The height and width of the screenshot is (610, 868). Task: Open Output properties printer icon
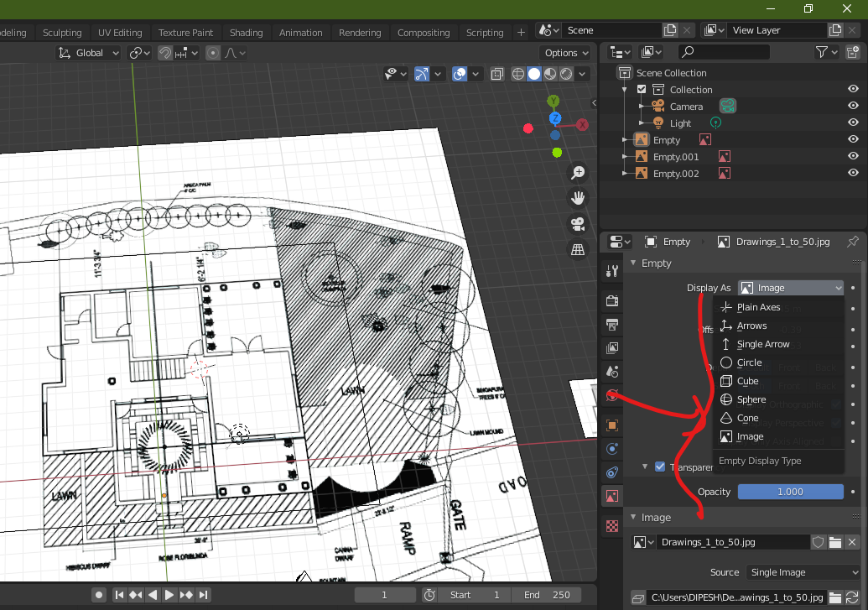tap(611, 325)
